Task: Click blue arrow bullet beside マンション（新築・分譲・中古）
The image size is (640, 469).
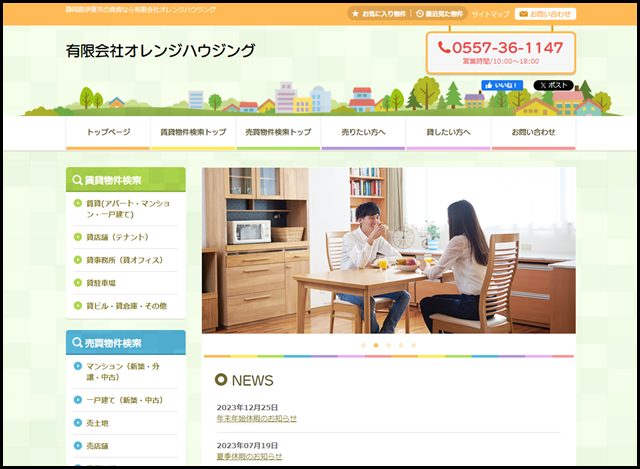Action: coord(78,366)
